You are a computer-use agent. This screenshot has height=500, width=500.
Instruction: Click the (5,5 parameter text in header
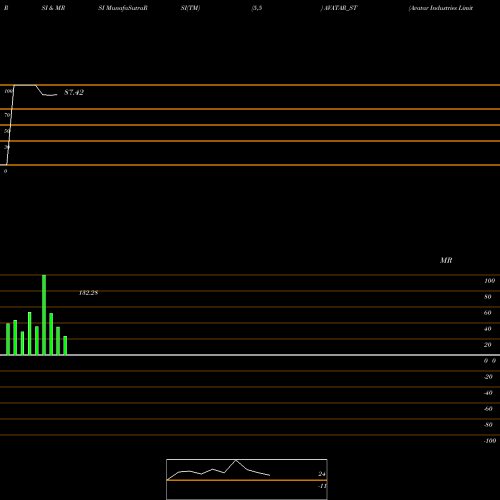257,8
